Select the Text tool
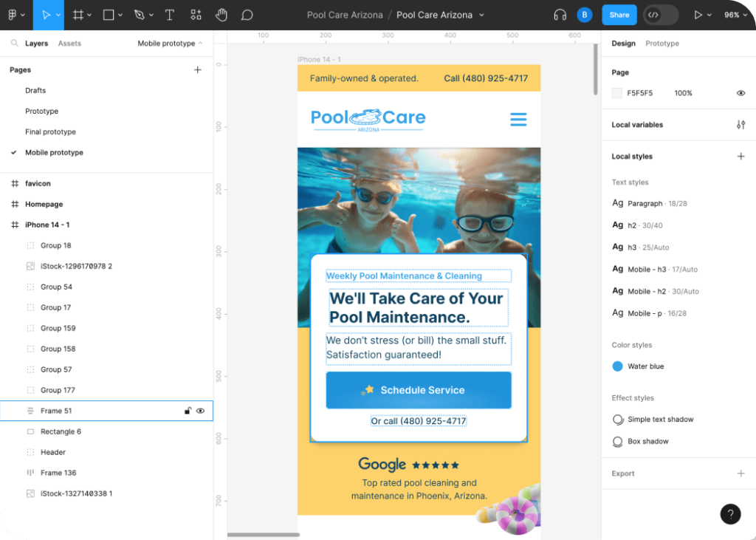The width and height of the screenshot is (756, 540). click(x=169, y=15)
